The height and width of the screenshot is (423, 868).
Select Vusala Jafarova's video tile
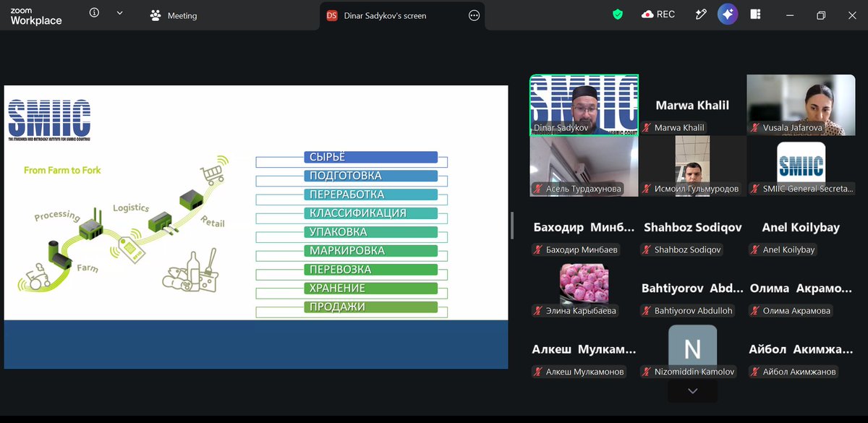[801, 105]
